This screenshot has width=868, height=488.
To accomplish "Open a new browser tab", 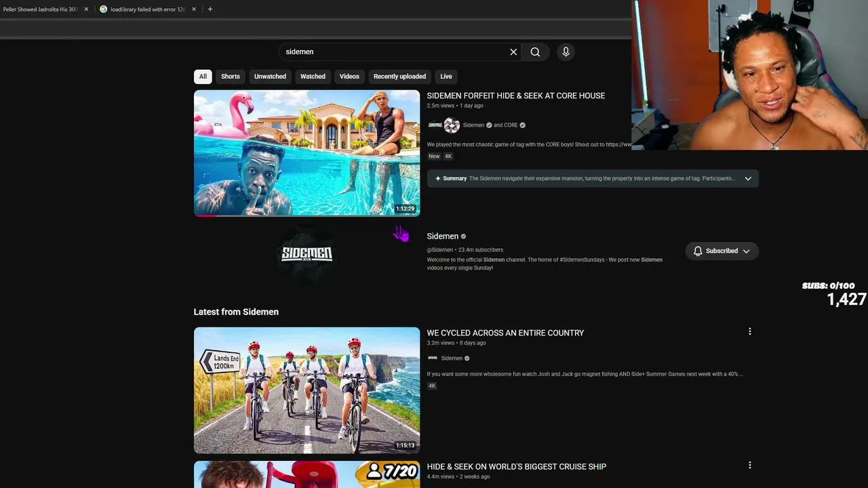I will click(210, 9).
